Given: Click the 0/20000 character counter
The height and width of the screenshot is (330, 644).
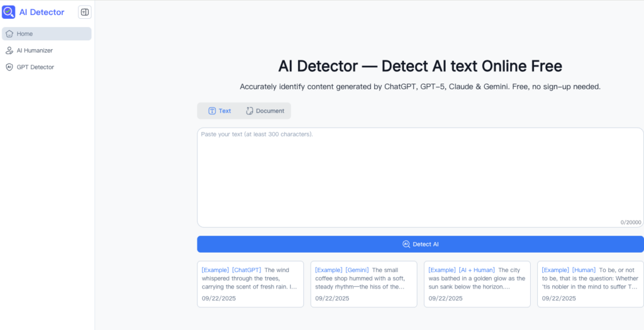Looking at the screenshot, I should [630, 223].
